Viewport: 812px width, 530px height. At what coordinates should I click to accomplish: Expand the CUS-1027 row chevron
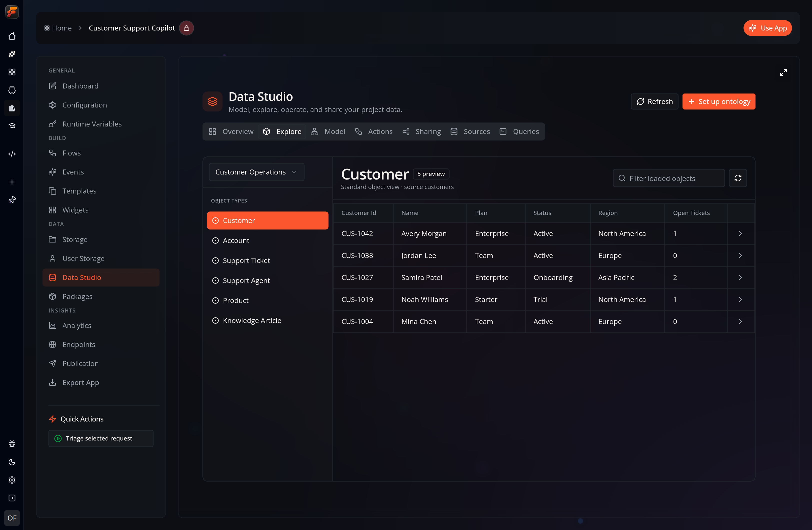(x=740, y=277)
